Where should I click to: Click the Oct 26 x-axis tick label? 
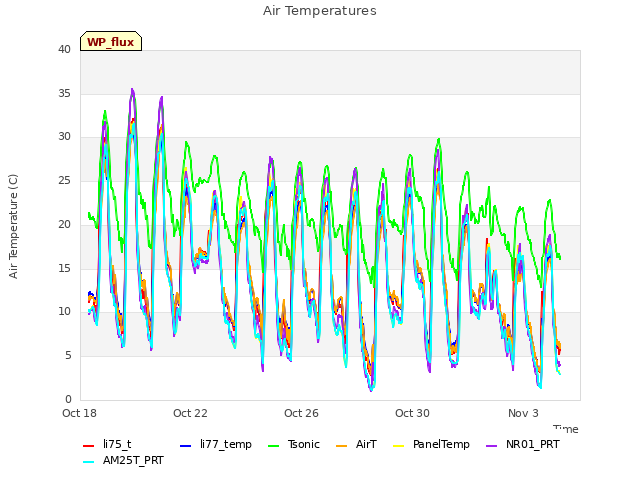coord(301,413)
